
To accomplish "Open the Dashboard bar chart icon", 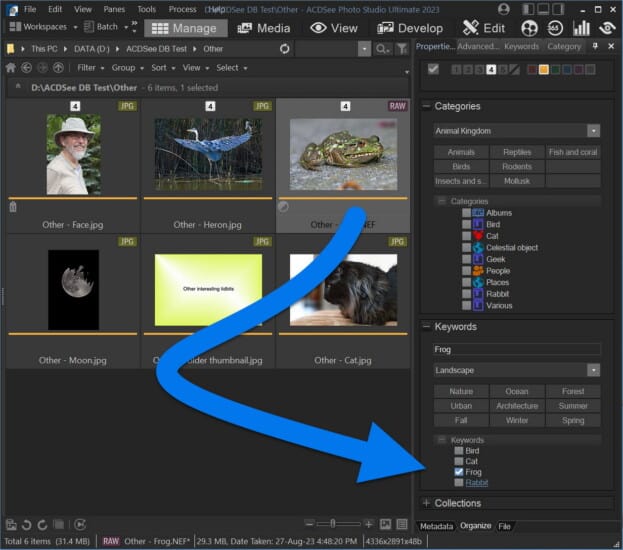I will 580,28.
